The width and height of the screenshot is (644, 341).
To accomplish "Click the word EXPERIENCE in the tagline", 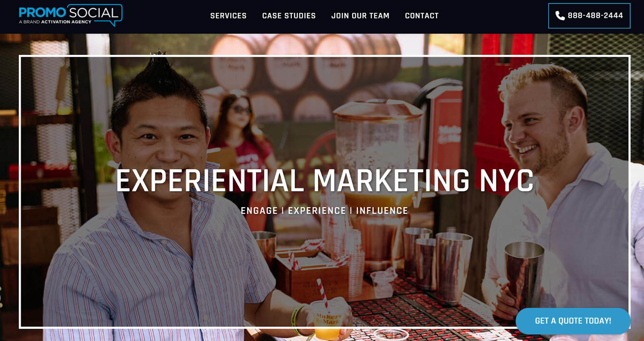I will 317,211.
